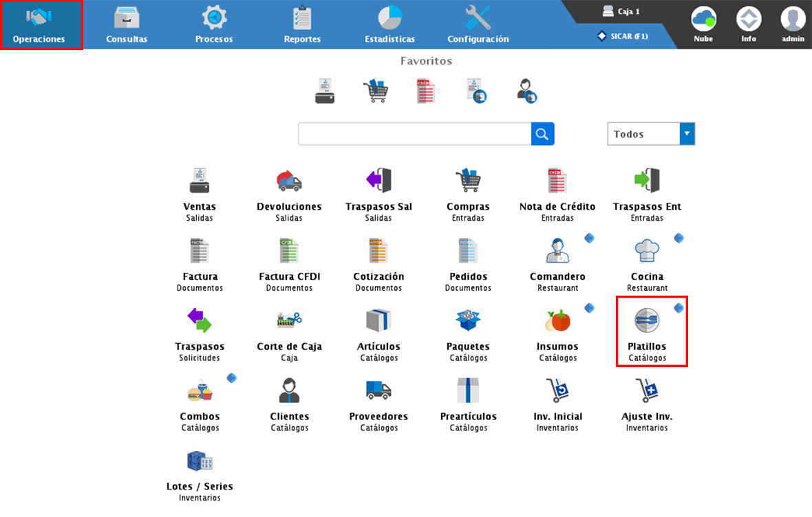Open Combos catalog icon
The height and width of the screenshot is (517, 812).
click(200, 391)
